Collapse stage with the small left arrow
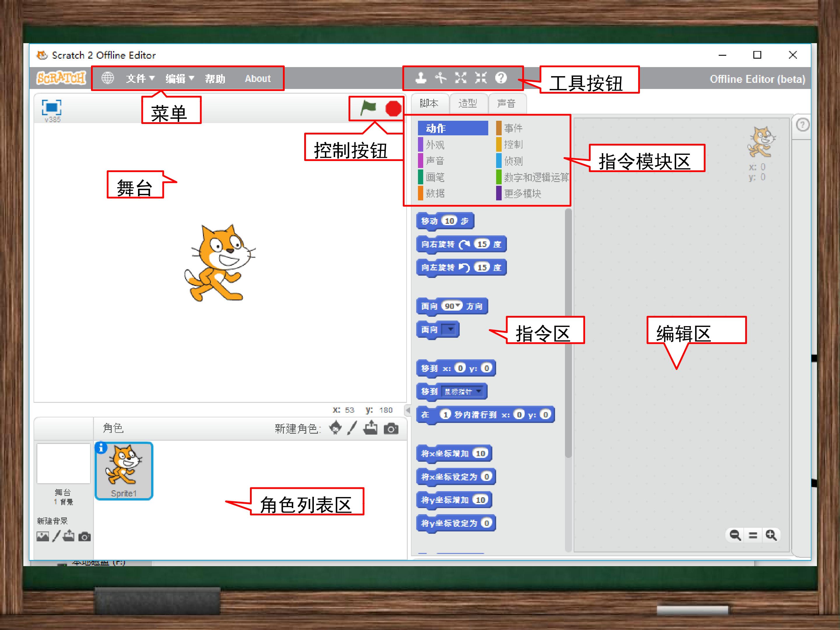This screenshot has width=840, height=630. point(408,410)
